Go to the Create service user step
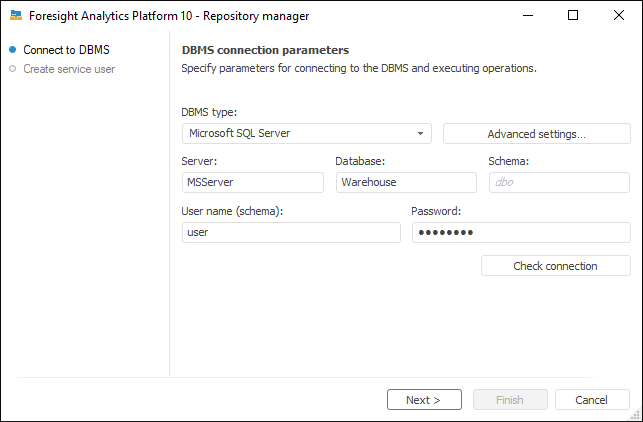 (69, 69)
